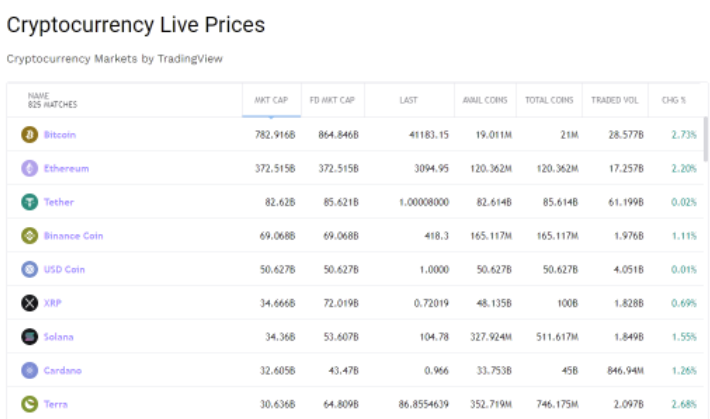
Task: Open the Binance Coin link
Action: [73, 236]
